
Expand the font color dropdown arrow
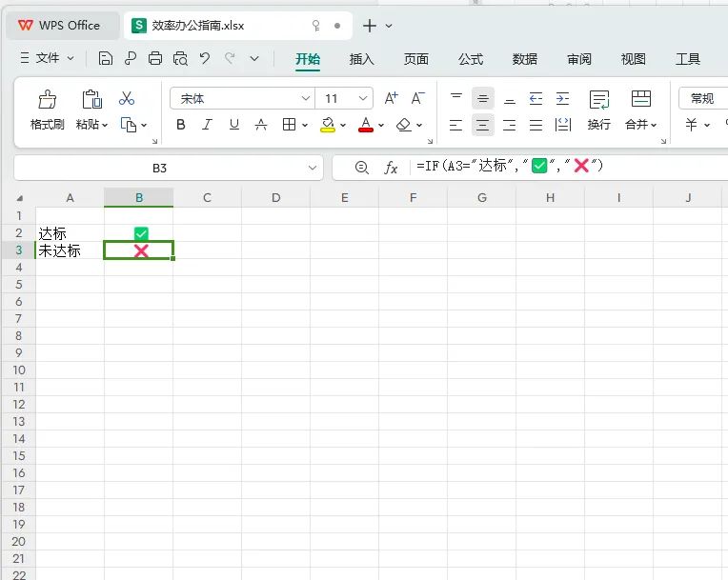click(381, 125)
